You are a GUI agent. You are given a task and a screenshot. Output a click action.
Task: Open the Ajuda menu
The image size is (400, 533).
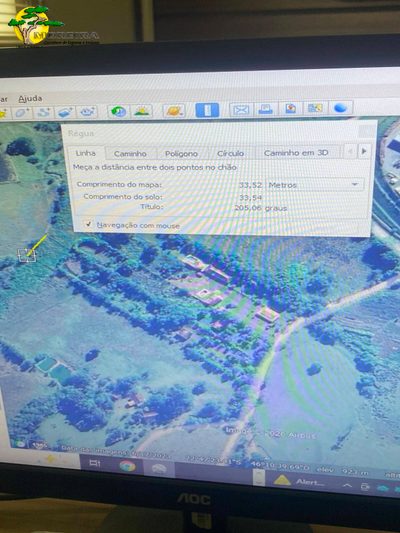31,99
